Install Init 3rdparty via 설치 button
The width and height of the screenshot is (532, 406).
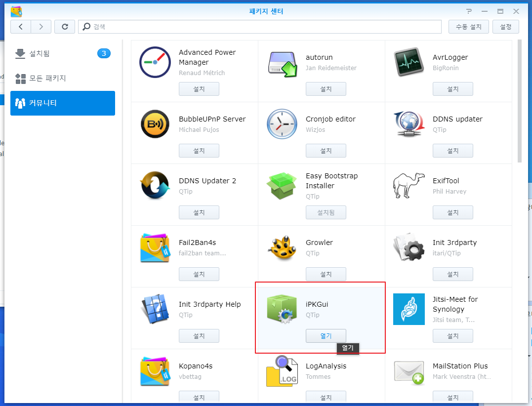452,274
